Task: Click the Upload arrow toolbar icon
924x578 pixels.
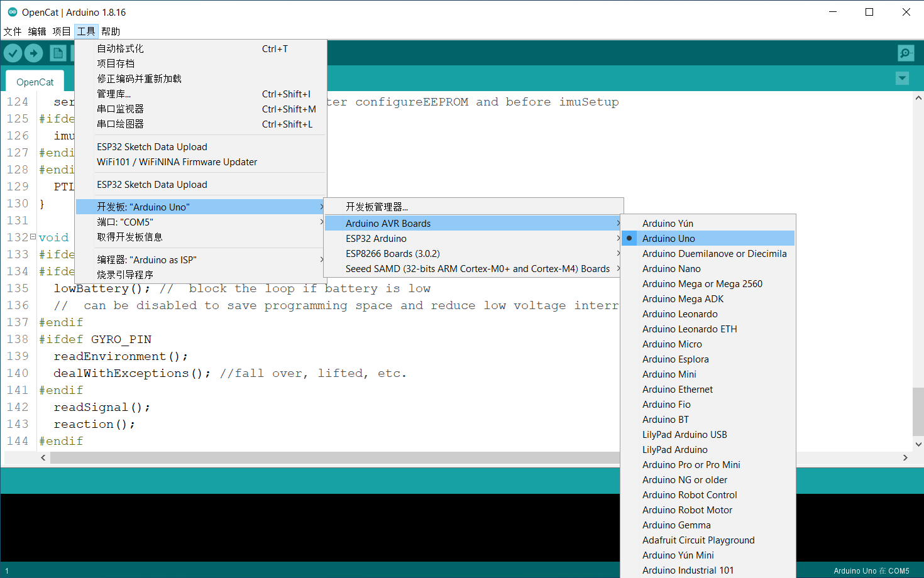Action: tap(34, 53)
